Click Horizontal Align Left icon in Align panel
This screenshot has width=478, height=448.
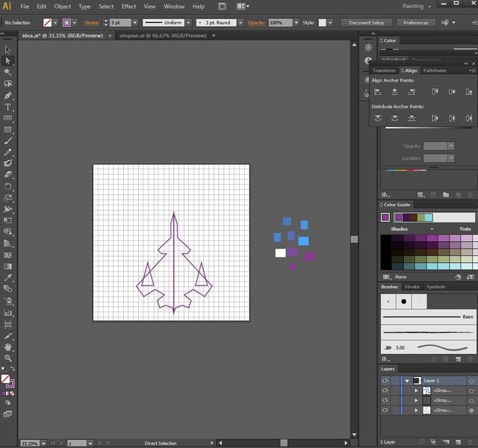click(x=377, y=91)
